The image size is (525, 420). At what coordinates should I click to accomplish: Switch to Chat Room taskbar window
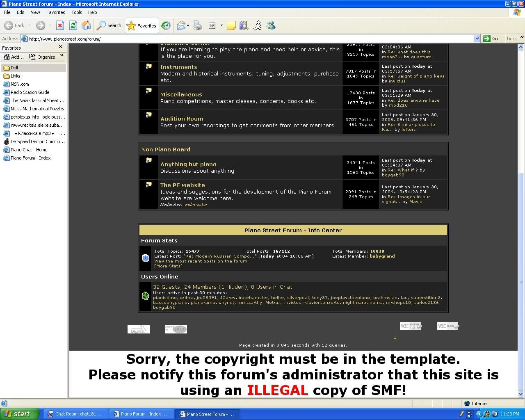tap(76, 414)
